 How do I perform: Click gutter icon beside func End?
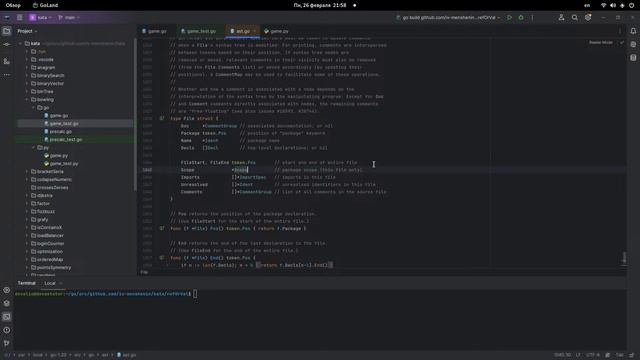[x=162, y=258]
